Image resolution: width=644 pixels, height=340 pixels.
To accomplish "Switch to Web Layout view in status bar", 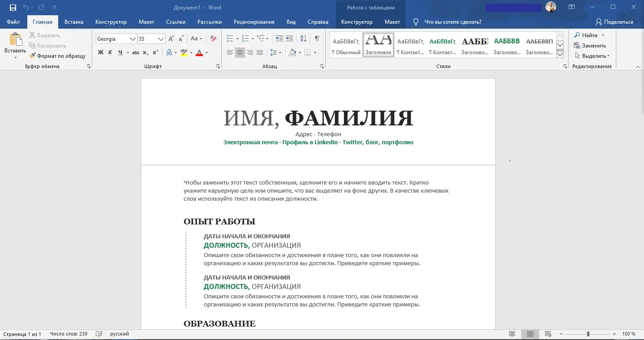I will pyautogui.click(x=547, y=334).
